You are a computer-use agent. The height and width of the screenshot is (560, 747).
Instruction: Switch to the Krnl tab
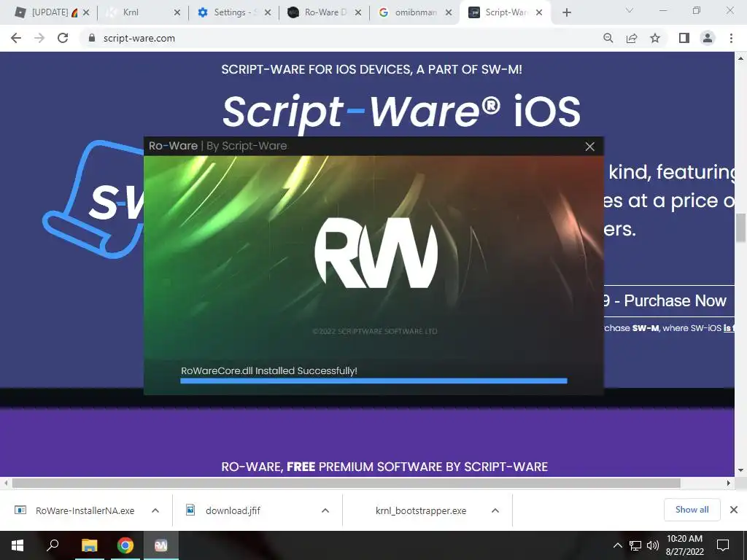(143, 13)
